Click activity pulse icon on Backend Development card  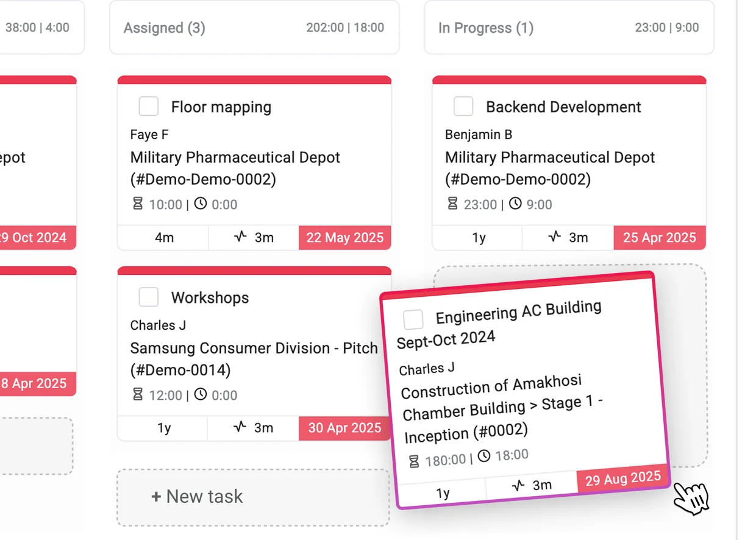(554, 236)
